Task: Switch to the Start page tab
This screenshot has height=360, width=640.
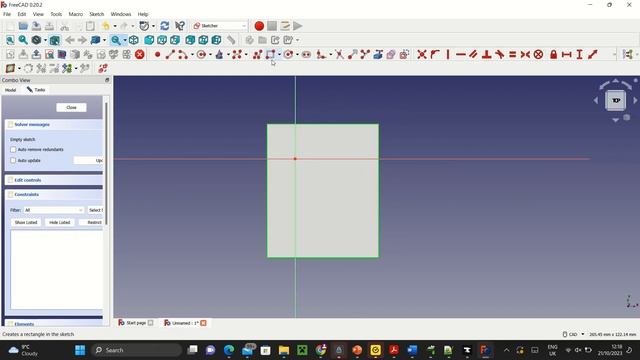Action: pos(136,323)
